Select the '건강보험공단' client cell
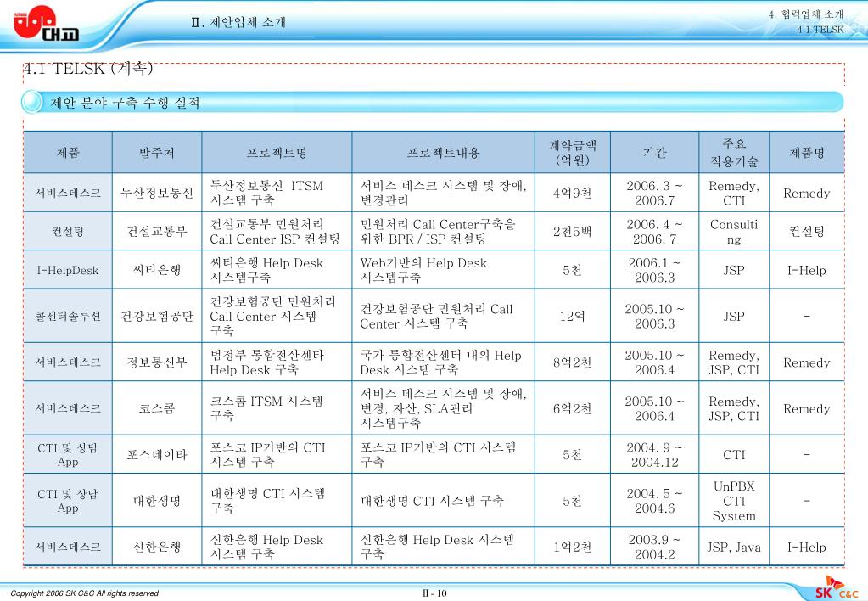 click(157, 316)
